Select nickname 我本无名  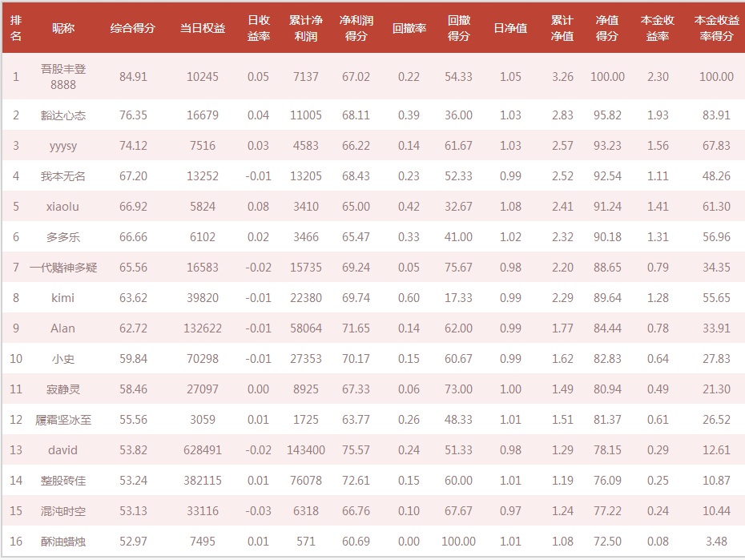(63, 176)
